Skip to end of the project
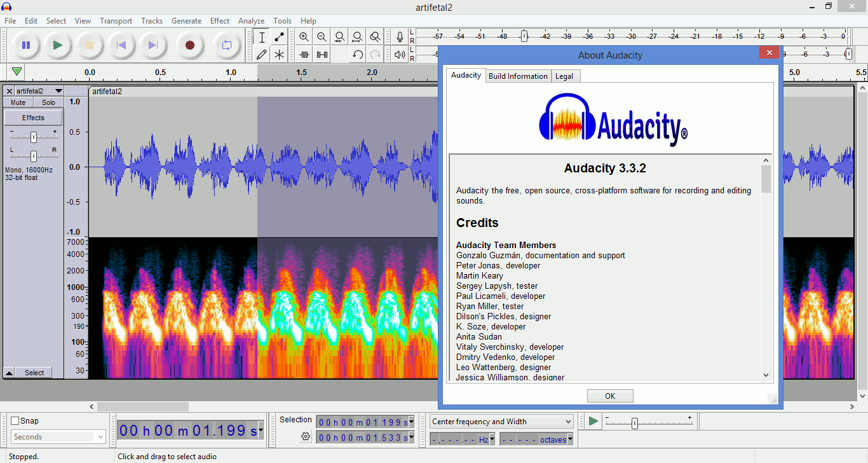868x463 pixels. (153, 45)
